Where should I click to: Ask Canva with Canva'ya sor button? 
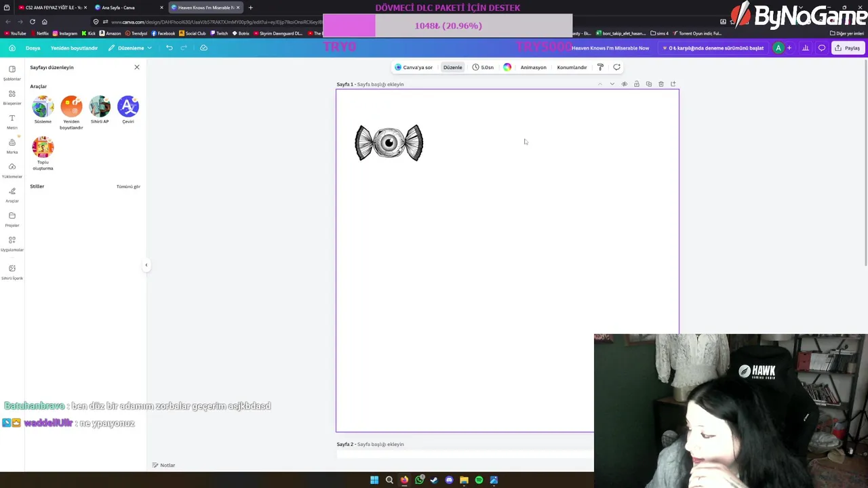click(414, 67)
